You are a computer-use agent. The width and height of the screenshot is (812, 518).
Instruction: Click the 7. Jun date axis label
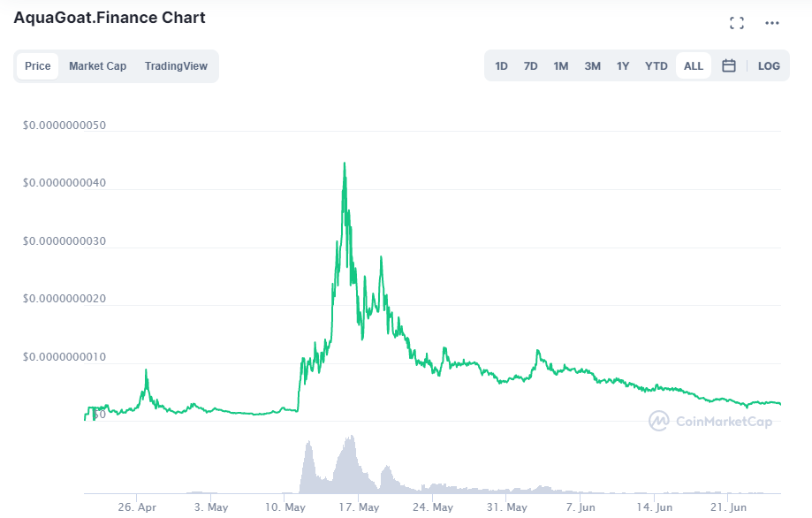[581, 507]
